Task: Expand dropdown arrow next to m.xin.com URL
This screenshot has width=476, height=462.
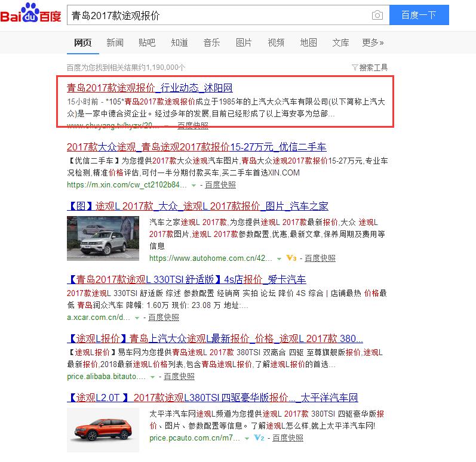Action: [x=194, y=185]
